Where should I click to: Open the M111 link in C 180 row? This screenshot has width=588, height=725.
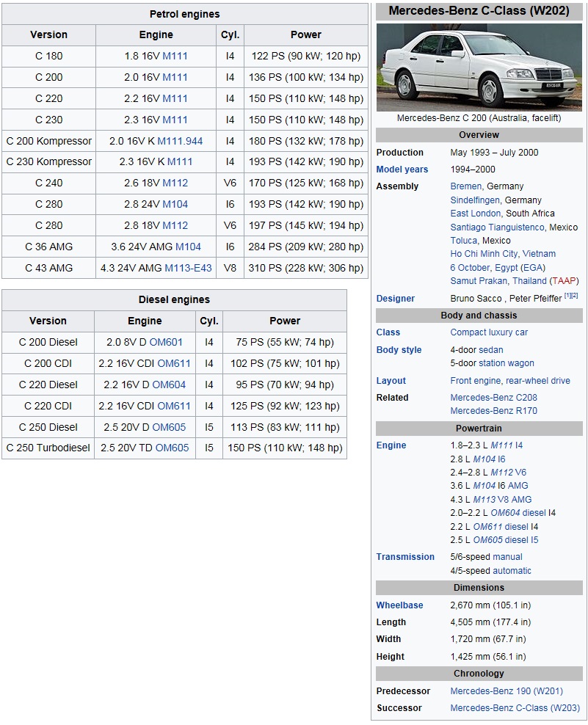coord(175,57)
